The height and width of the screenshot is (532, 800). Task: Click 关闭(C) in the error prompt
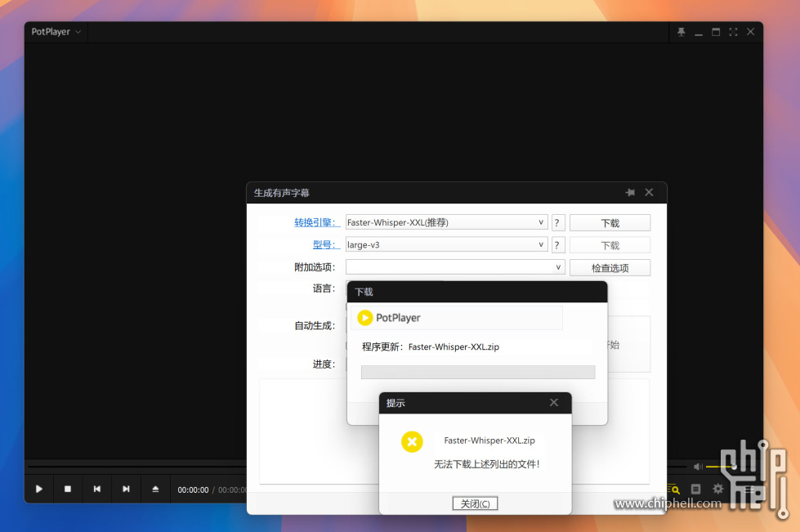click(x=475, y=503)
